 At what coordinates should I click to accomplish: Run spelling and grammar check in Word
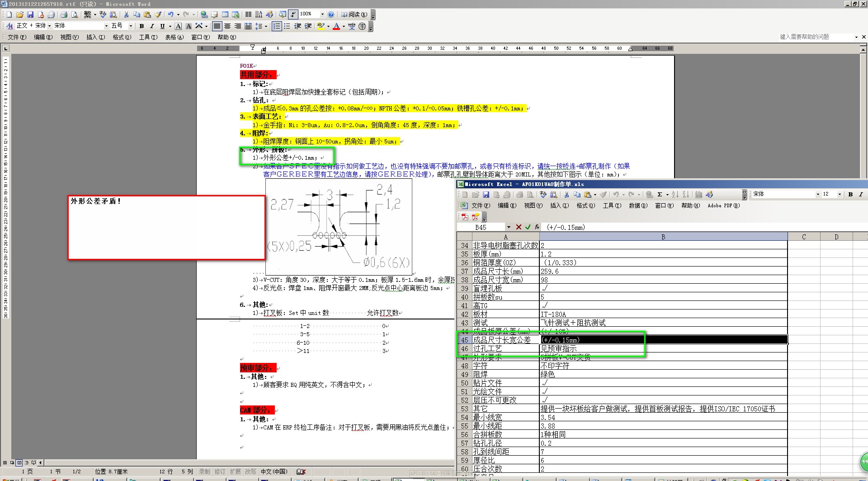tap(103, 14)
